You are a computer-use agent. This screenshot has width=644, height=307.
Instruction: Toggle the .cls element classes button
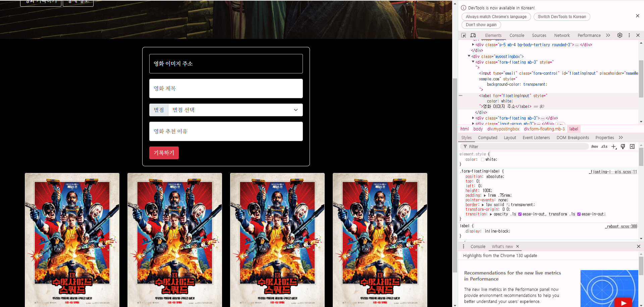pos(604,146)
